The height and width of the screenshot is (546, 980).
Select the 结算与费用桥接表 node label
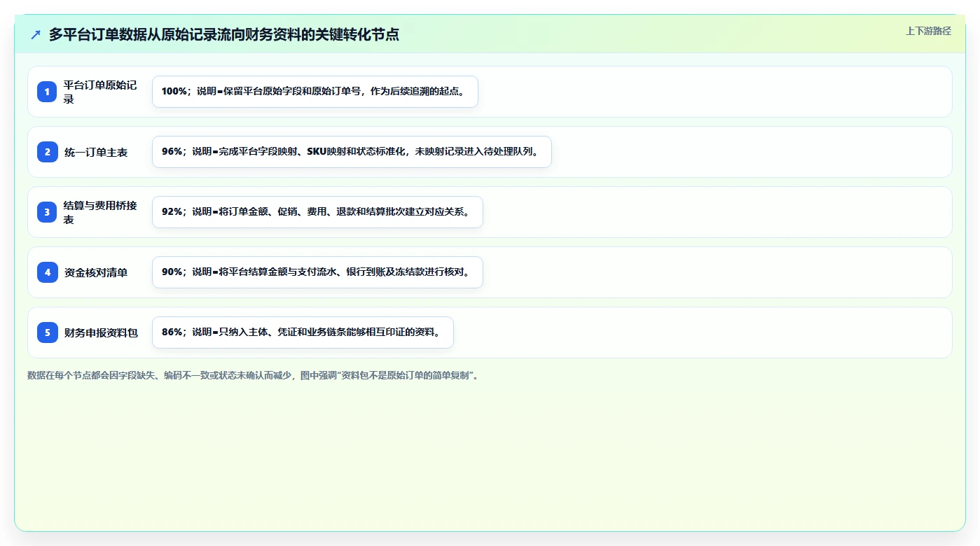101,212
